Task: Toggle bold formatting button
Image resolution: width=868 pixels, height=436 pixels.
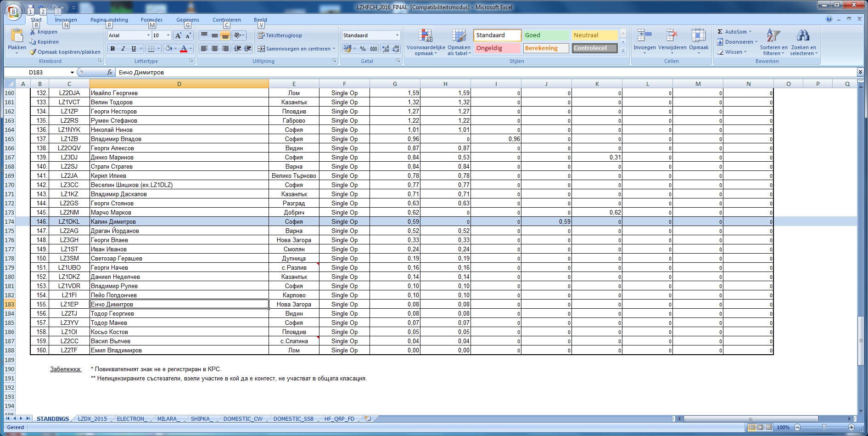Action: pyautogui.click(x=112, y=49)
